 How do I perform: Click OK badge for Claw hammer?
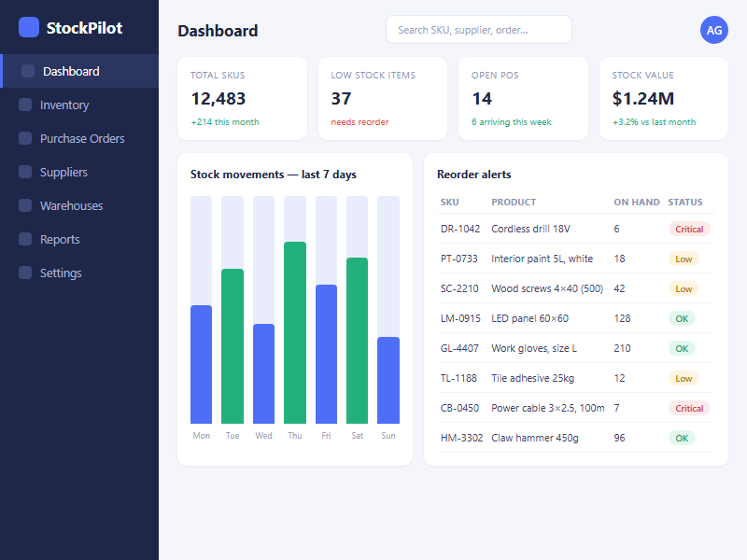682,438
